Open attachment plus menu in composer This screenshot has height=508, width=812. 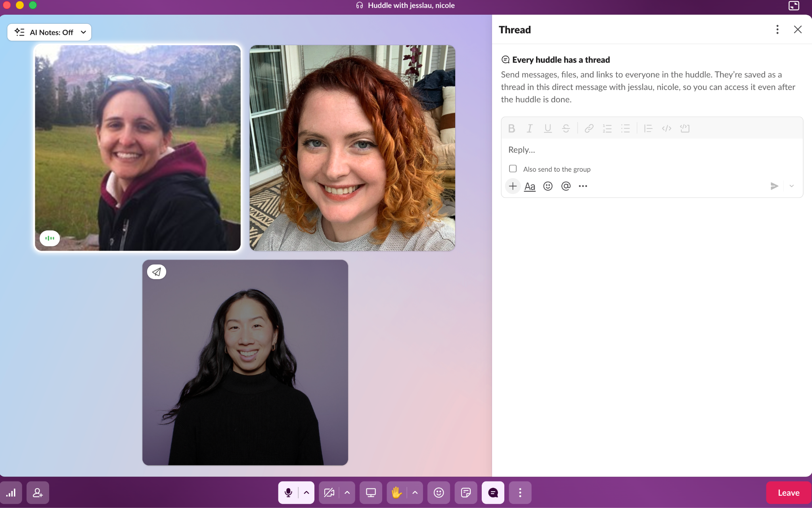point(513,186)
